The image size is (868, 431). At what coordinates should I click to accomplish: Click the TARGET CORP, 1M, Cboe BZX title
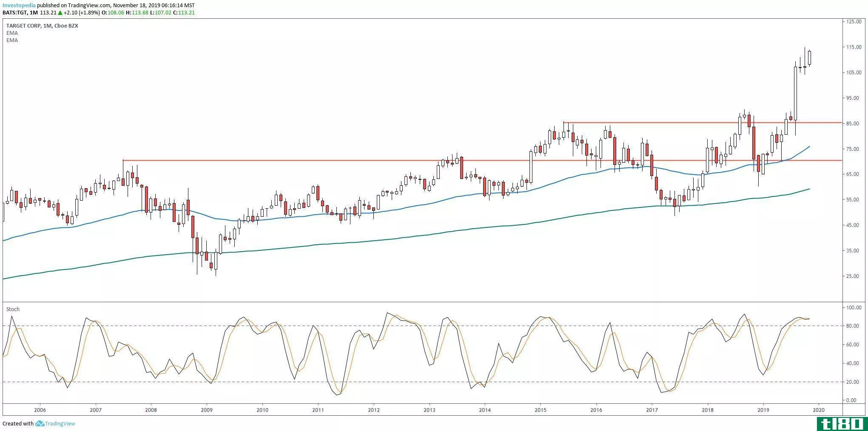(x=42, y=26)
